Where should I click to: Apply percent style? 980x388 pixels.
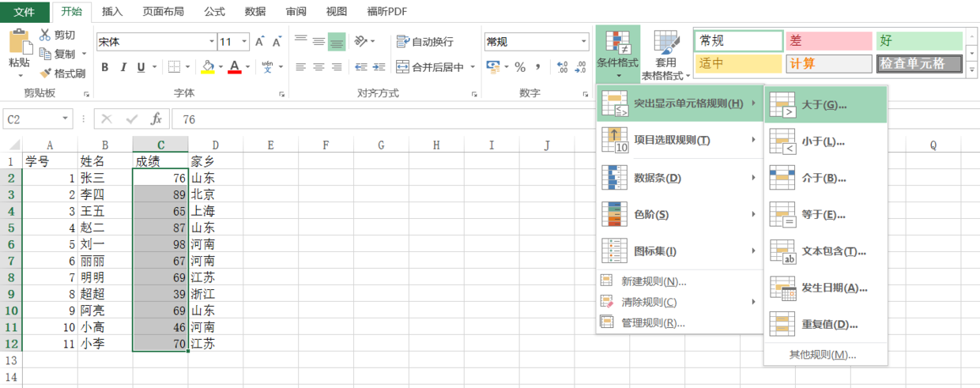click(x=520, y=67)
